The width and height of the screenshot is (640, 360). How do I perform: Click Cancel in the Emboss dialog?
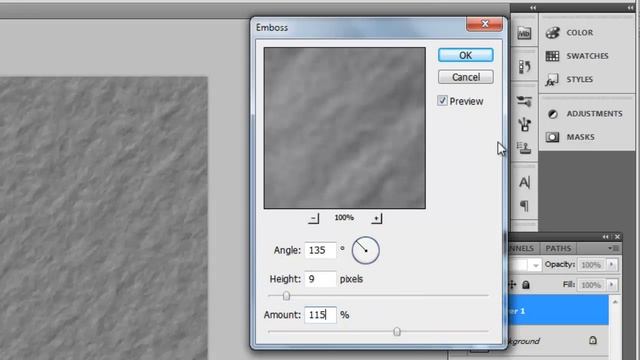pos(466,77)
